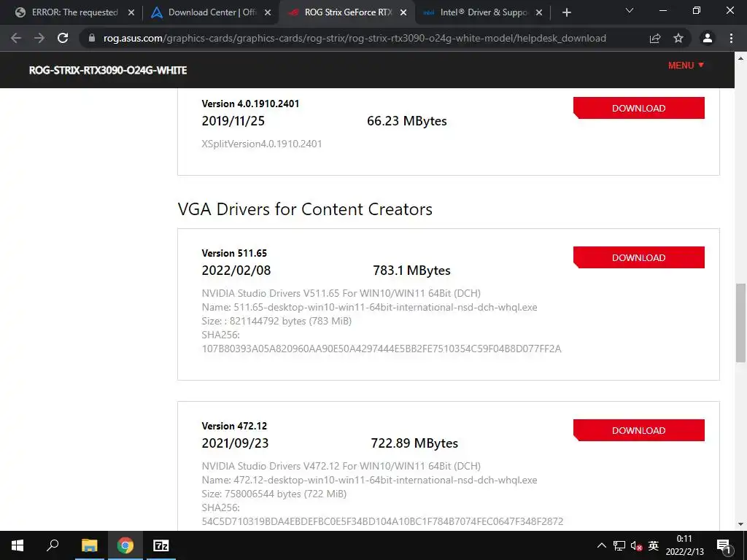Close the Intel Driver & Support tab

(539, 12)
